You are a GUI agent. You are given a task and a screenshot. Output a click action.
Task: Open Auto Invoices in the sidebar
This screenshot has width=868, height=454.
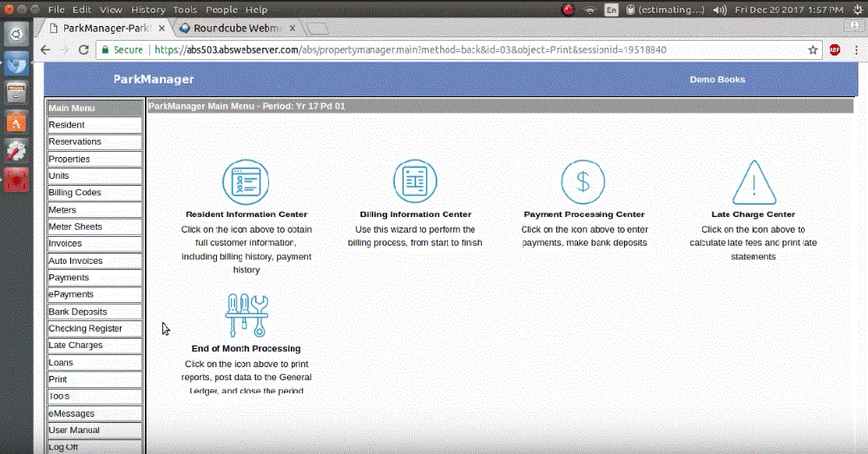click(95, 260)
